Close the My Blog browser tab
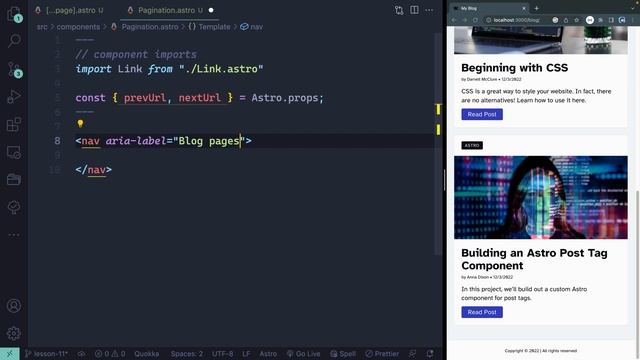Image resolution: width=640 pixels, height=360 pixels. 524,8
